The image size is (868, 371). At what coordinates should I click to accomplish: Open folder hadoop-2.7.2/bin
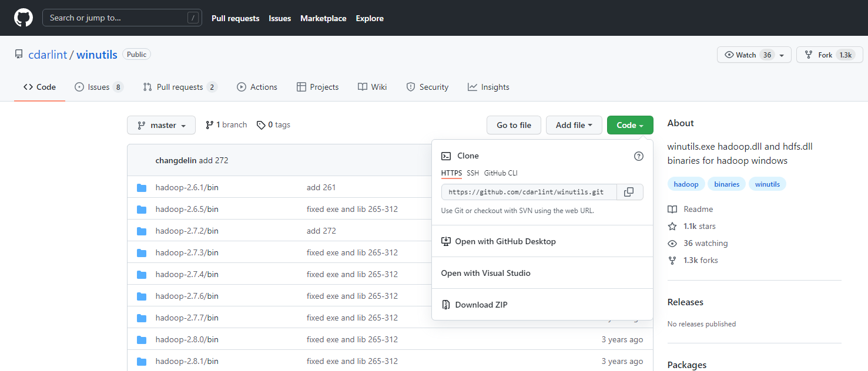187,231
